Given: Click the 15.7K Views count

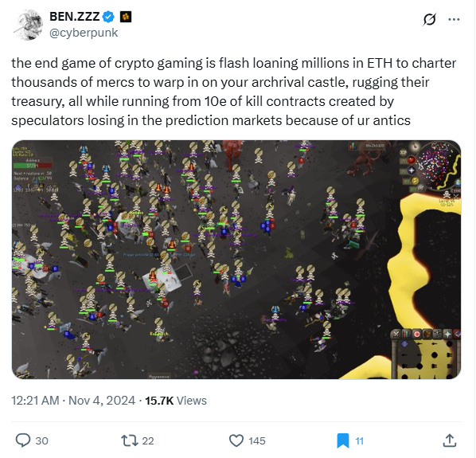Looking at the screenshot, I should [176, 401].
